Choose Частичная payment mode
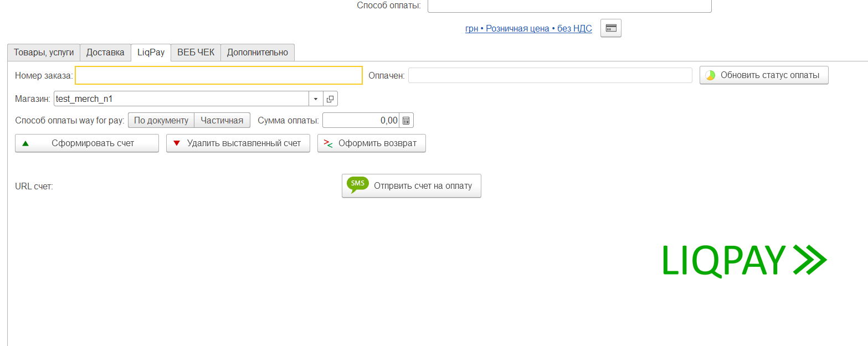Screen dimensions: 868x346 click(x=222, y=120)
